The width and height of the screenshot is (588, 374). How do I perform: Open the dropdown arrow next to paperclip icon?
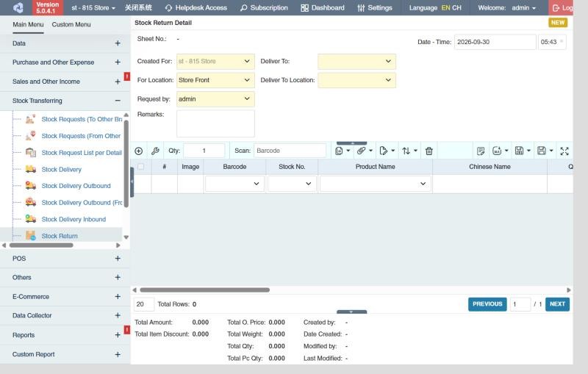pyautogui.click(x=371, y=151)
